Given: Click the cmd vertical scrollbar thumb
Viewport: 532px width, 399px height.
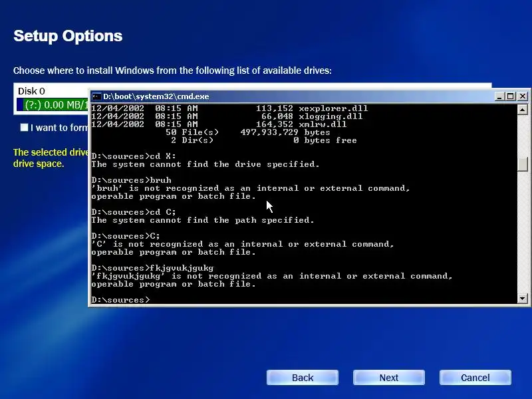Looking at the screenshot, I should [523, 164].
